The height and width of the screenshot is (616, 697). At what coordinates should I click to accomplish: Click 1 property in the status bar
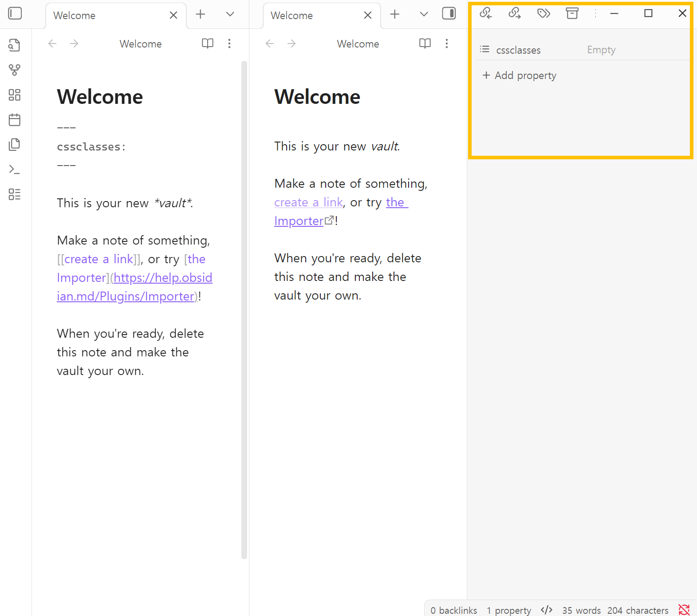tap(508, 610)
